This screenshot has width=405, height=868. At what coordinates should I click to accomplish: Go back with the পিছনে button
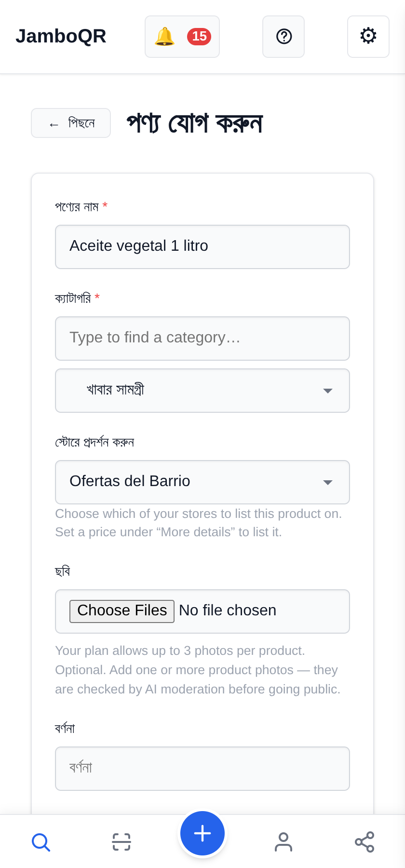tap(71, 123)
